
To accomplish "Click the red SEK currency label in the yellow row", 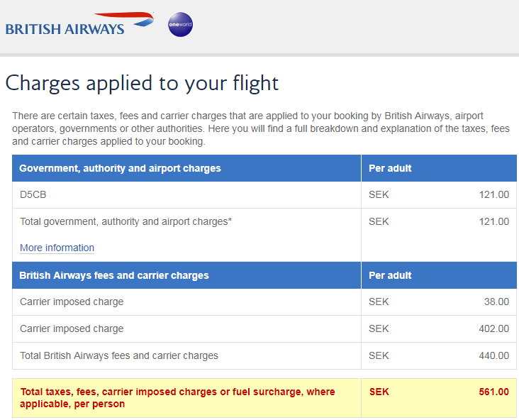I will [379, 392].
